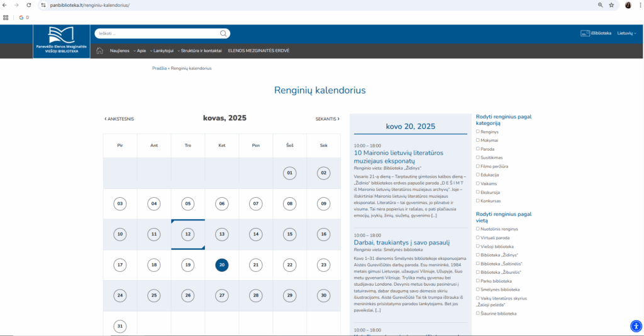
Task: Open the Naujienos menu item
Action: pyautogui.click(x=119, y=51)
